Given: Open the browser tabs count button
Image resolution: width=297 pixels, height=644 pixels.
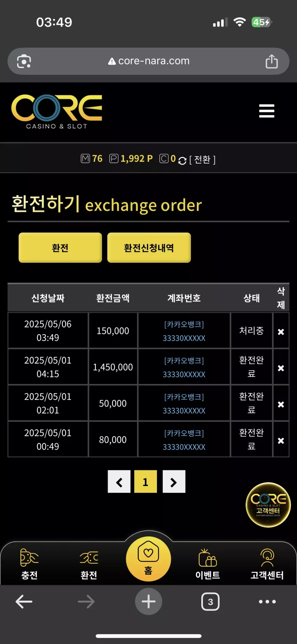Looking at the screenshot, I should point(210,601).
